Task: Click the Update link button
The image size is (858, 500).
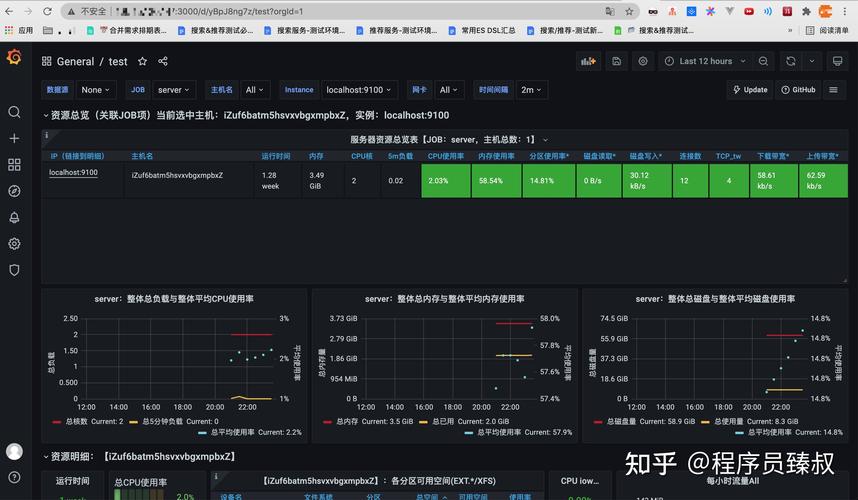Action: pos(750,90)
